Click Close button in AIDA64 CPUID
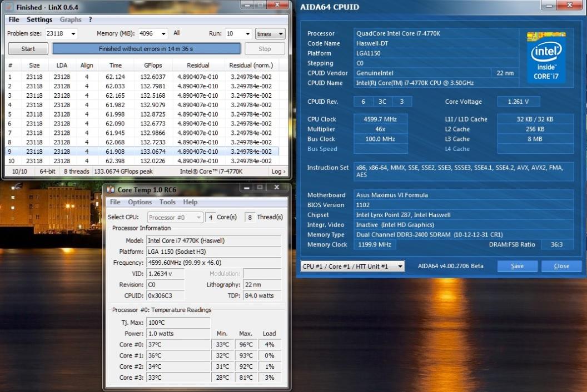This screenshot has width=587, height=392. pyautogui.click(x=561, y=266)
